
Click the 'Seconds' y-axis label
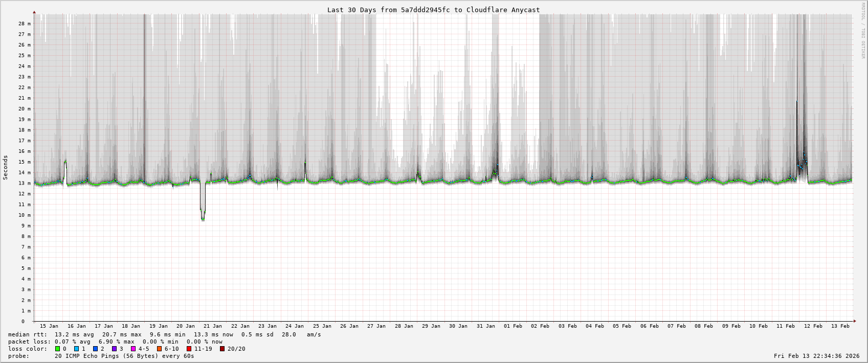pos(6,168)
